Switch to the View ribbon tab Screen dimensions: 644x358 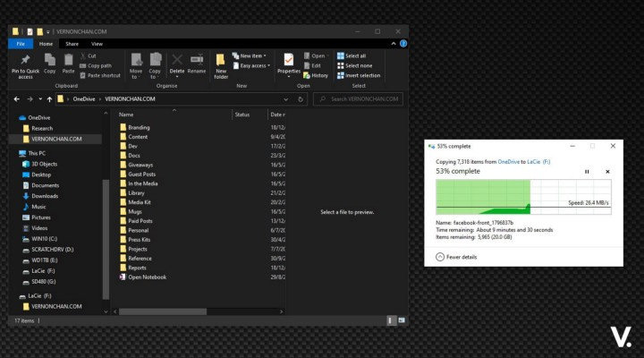[x=97, y=44]
